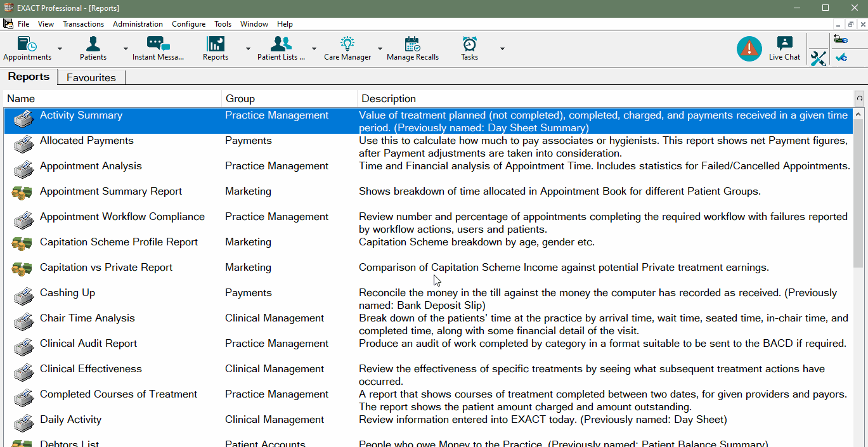Click the money icon for Capitation vs Private Report
The width and height of the screenshot is (868, 447).
22,268
